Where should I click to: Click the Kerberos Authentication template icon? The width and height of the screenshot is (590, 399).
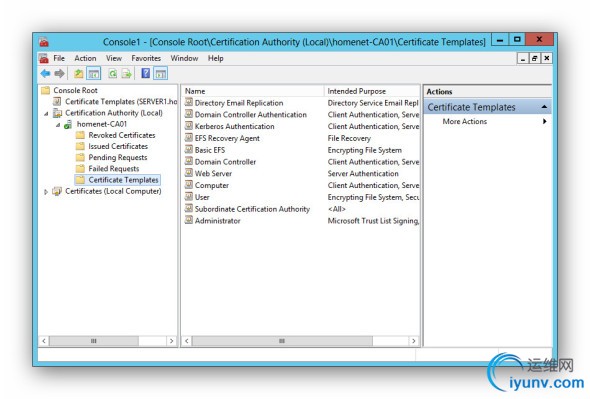click(x=189, y=126)
